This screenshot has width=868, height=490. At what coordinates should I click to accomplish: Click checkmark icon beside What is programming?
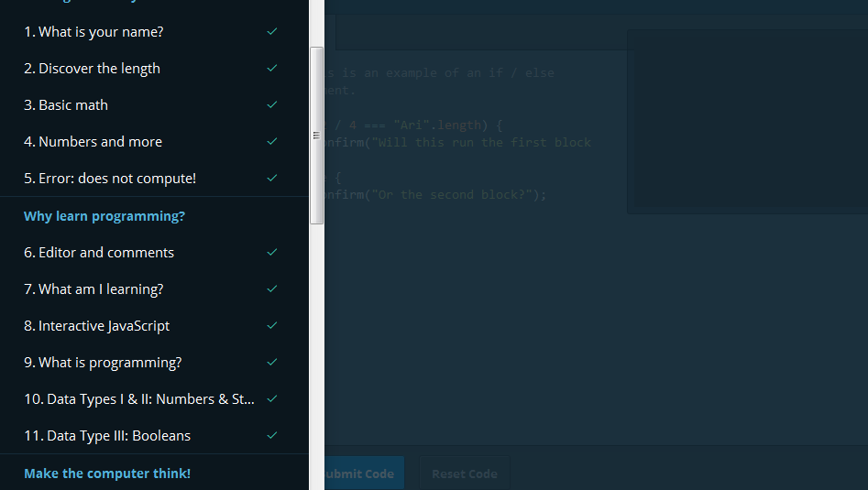pos(272,362)
